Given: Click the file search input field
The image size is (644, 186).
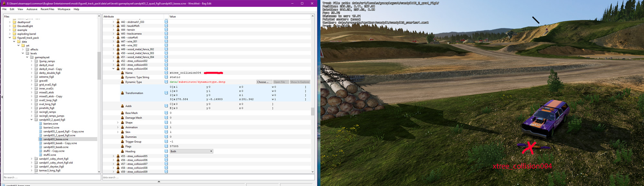Looking at the screenshot, I should [52, 177].
